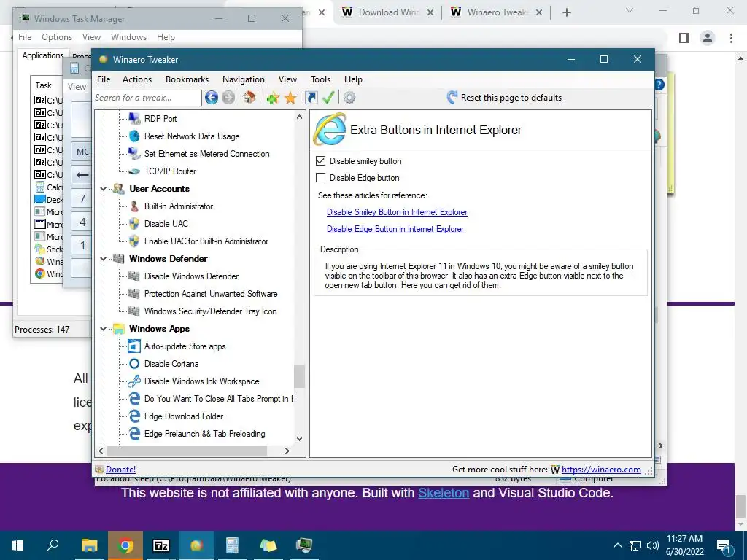
Task: Open File Explorer from the taskbar
Action: [x=89, y=545]
